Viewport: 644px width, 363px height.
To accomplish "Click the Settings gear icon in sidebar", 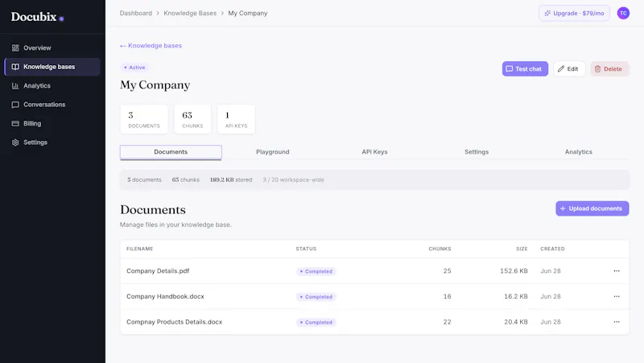I will 15,142.
